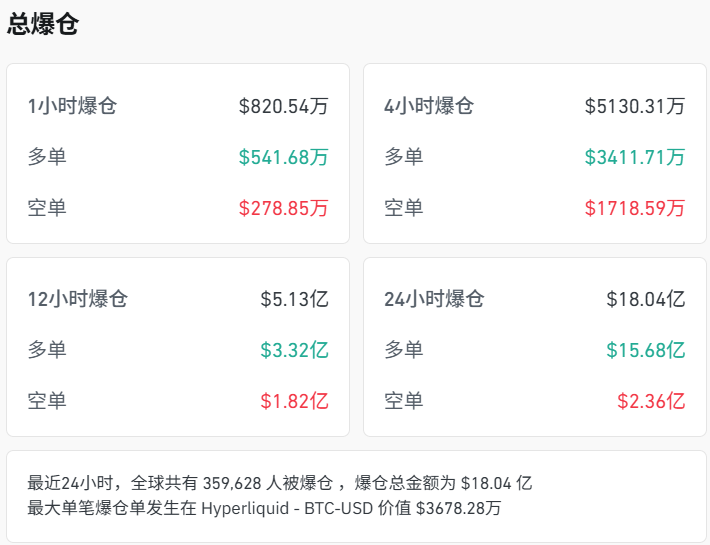Click the red $1718.59万 short value

coord(635,208)
